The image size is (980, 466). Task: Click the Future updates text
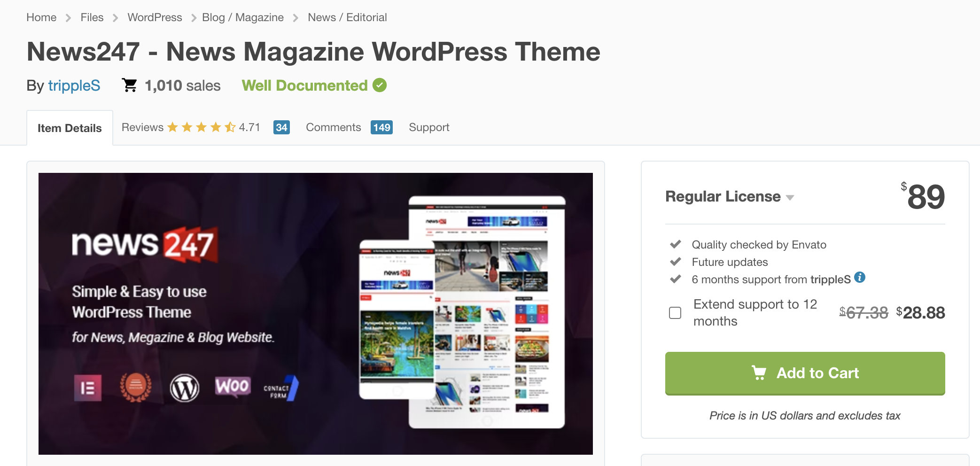tap(730, 262)
